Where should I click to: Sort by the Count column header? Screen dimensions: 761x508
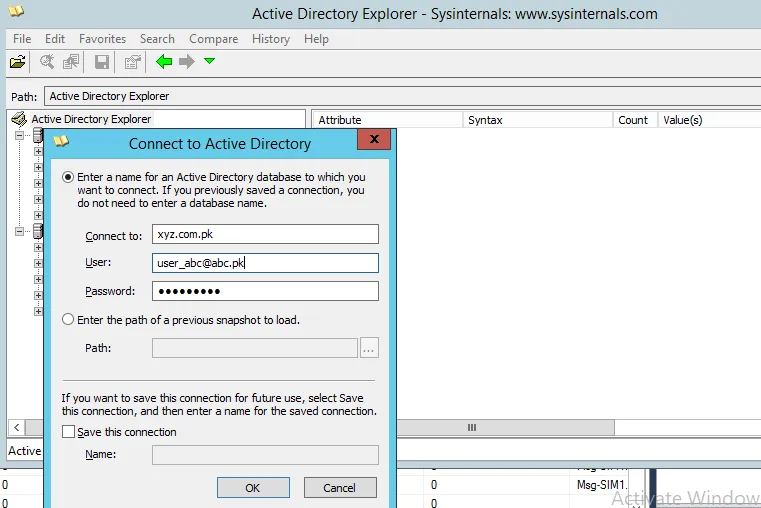point(635,120)
